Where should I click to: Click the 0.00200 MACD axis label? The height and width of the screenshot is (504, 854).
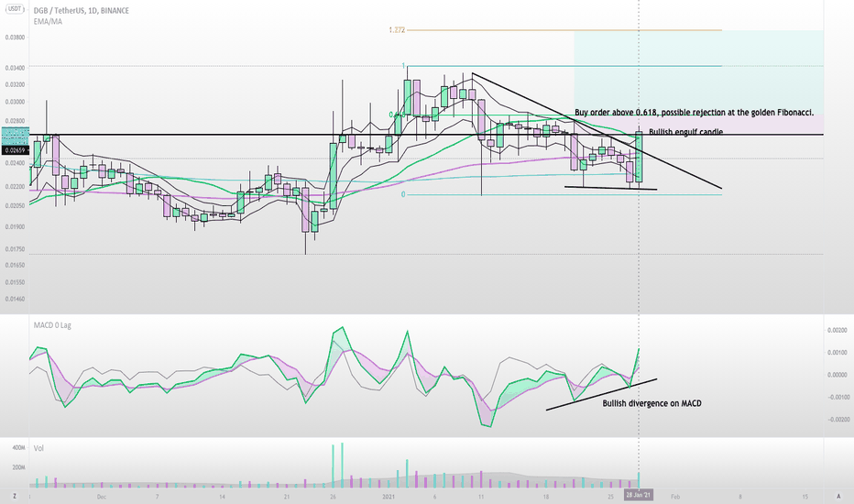(x=838, y=330)
